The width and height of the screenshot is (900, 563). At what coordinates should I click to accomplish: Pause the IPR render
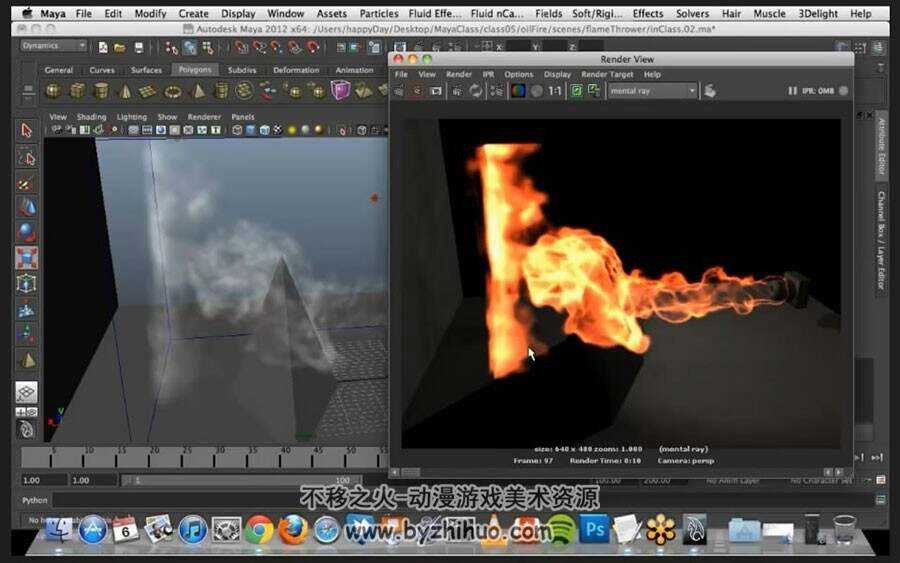click(x=793, y=91)
